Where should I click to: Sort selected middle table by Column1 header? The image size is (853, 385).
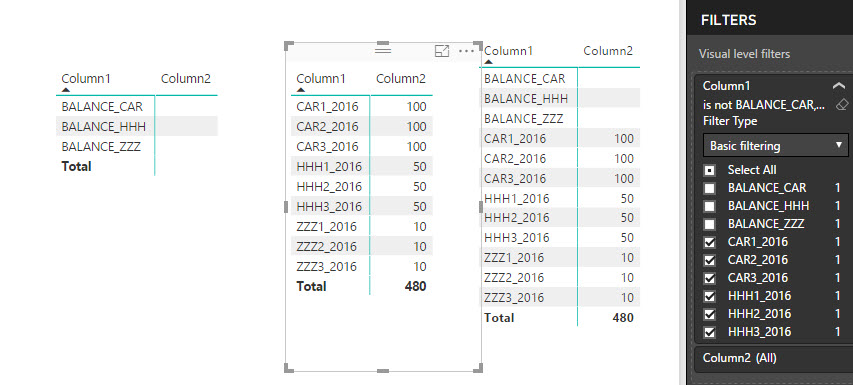[x=321, y=79]
